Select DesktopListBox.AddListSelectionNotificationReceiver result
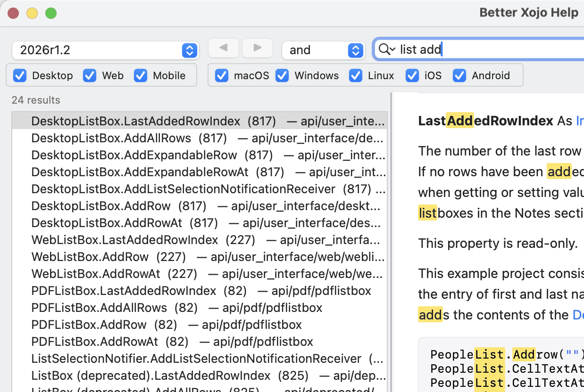584x392 pixels. pyautogui.click(x=200, y=189)
